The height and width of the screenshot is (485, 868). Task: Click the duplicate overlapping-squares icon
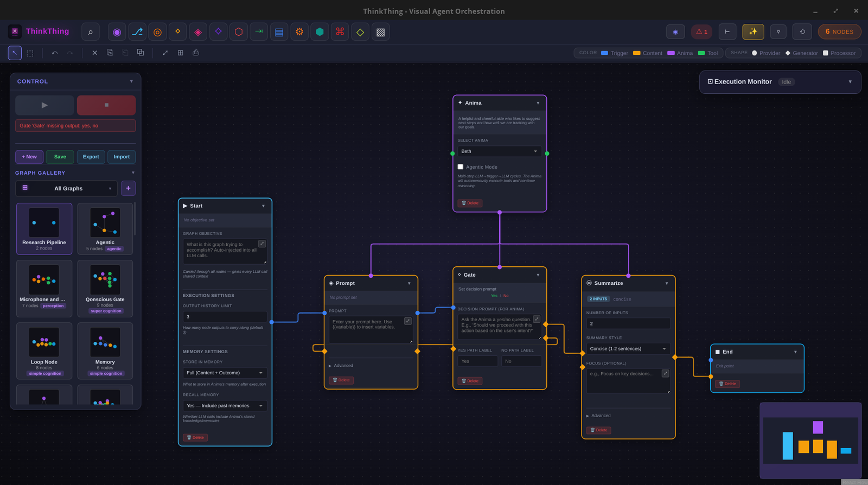tap(141, 53)
